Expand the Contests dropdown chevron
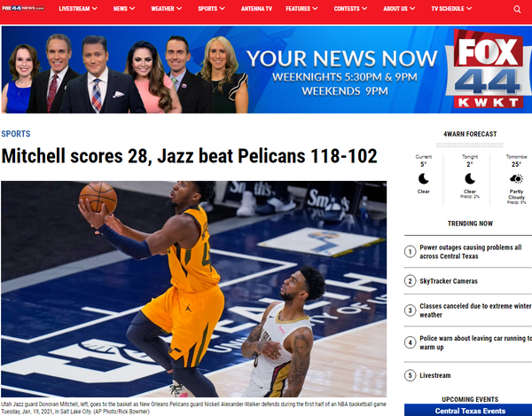This screenshot has height=416, width=532. 364,9
